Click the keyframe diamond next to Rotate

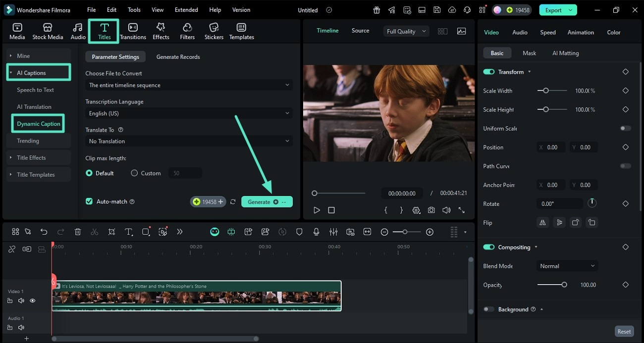[625, 203]
